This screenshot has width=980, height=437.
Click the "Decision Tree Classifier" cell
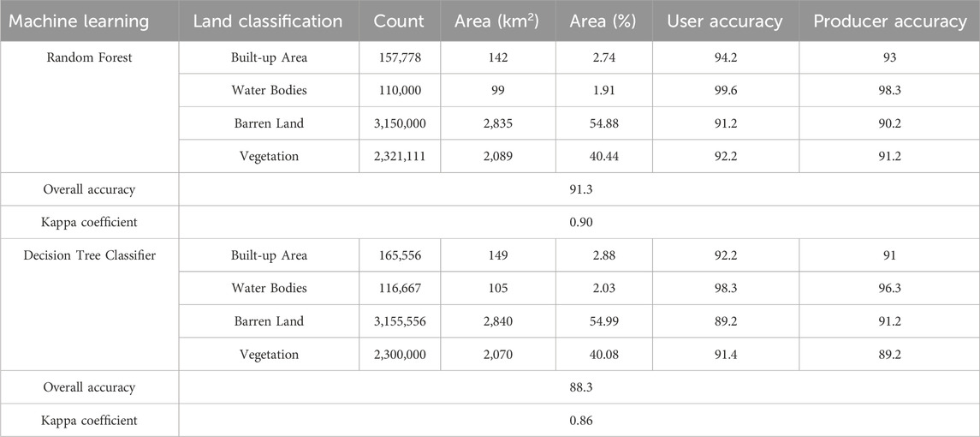click(x=89, y=255)
